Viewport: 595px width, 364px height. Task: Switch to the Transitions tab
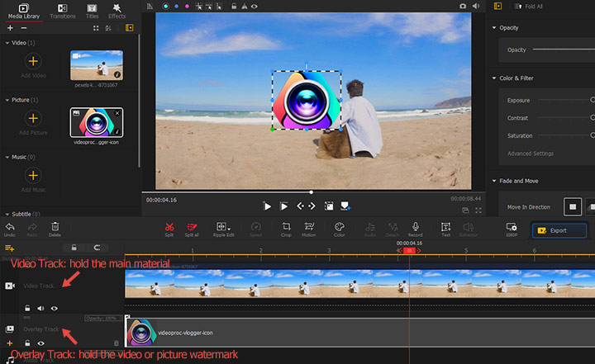tap(62, 10)
